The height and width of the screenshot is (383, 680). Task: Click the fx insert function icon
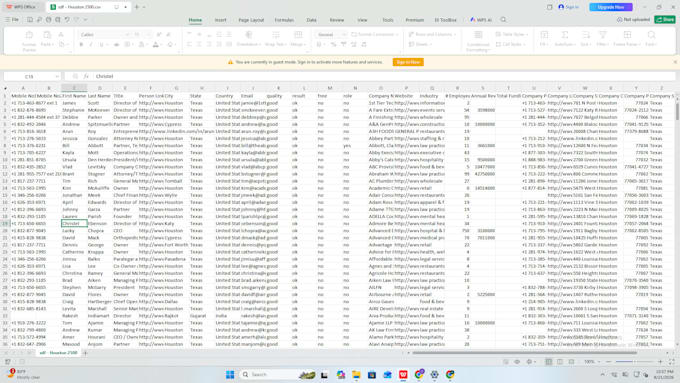[x=86, y=76]
